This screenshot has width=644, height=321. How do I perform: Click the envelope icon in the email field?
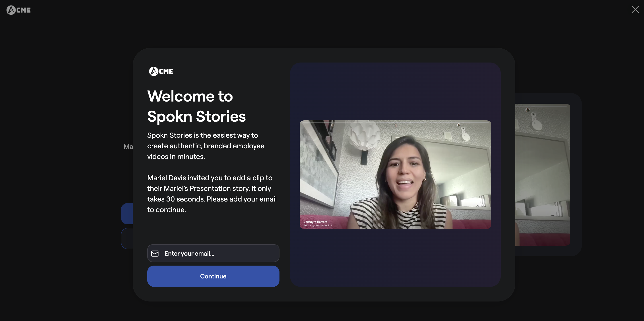click(155, 253)
